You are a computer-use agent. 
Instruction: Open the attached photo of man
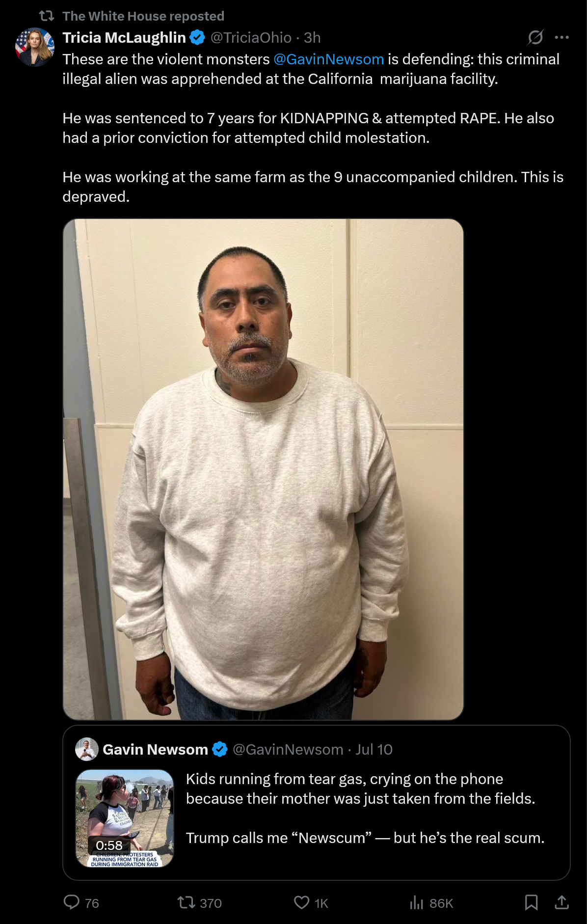(x=263, y=469)
